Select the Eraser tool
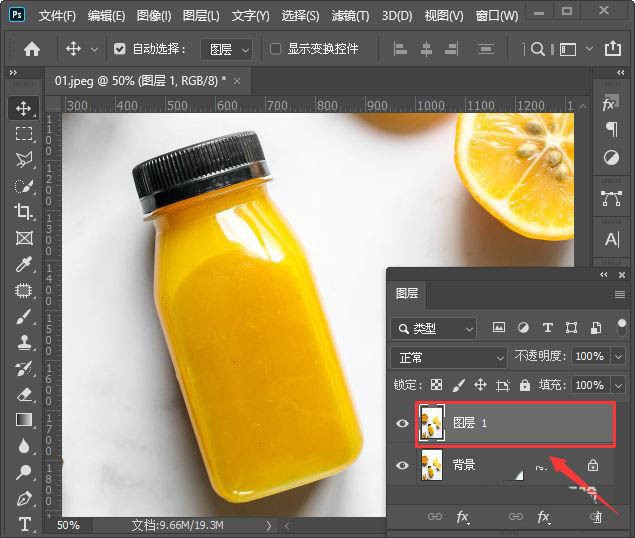 (23, 394)
